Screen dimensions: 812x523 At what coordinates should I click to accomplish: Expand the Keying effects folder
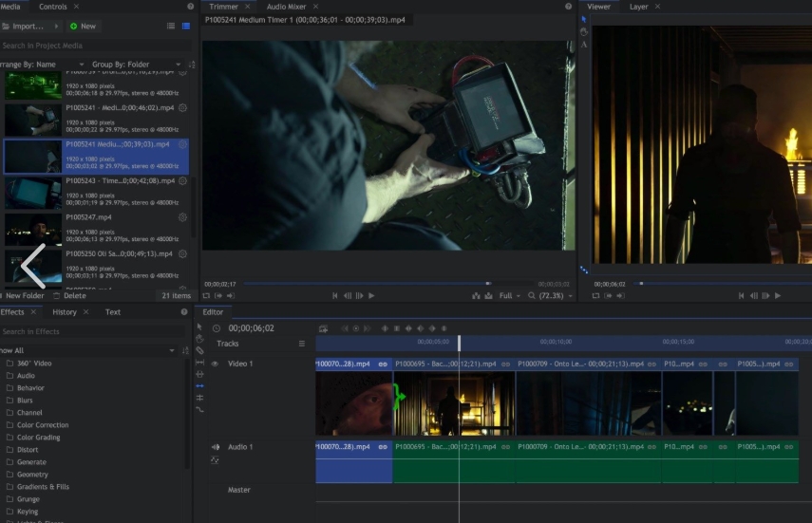22,512
